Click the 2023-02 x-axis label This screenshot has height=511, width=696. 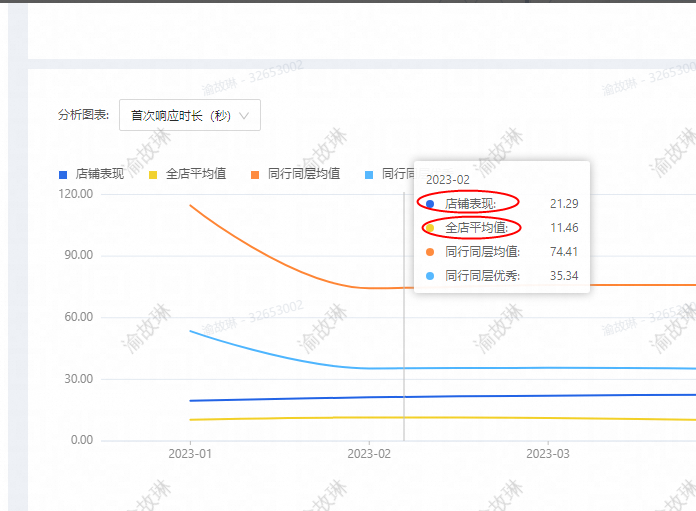click(x=369, y=454)
